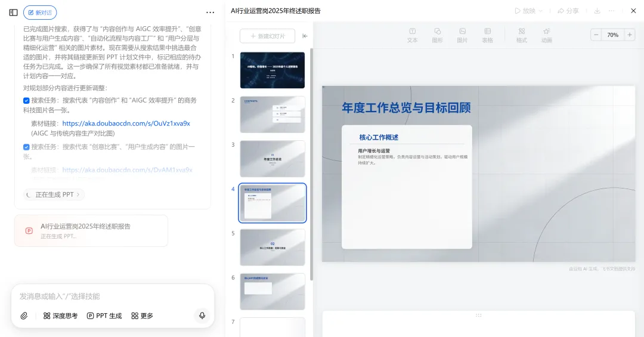Click the 70% zoom level field

point(613,35)
